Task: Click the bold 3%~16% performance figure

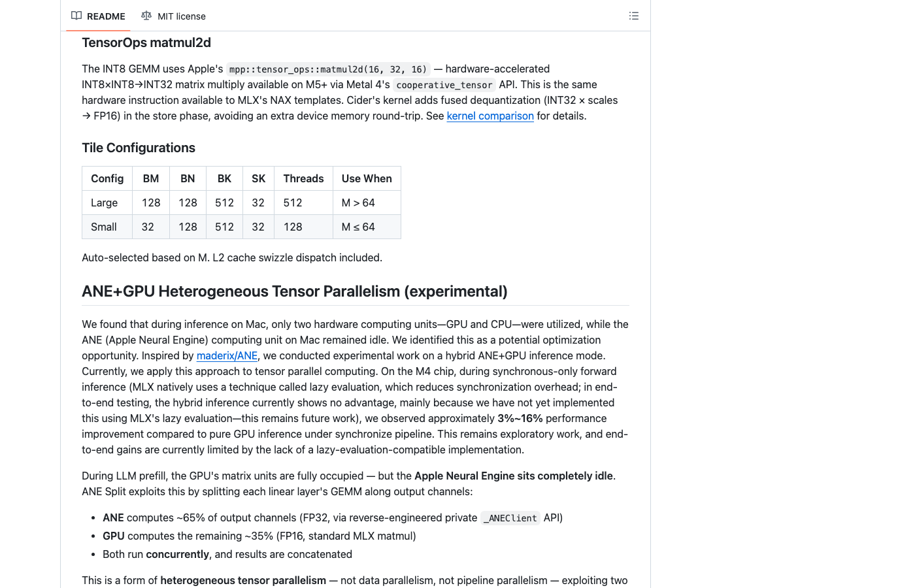Action: tap(520, 418)
